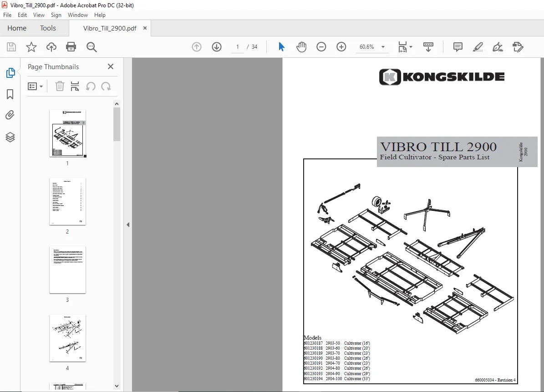This screenshot has height=392, width=544.
Task: Close the Vibro_Till_2900.pdf tab
Action: 145,28
